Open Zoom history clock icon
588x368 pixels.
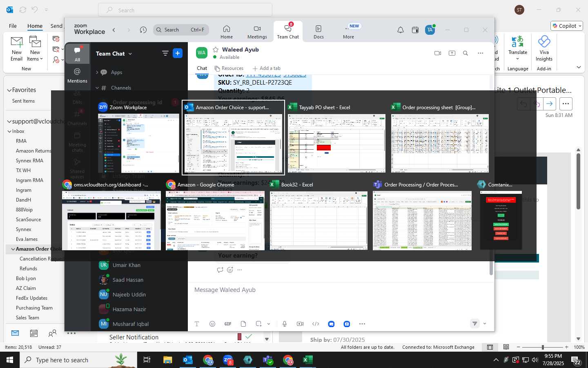coord(143,30)
